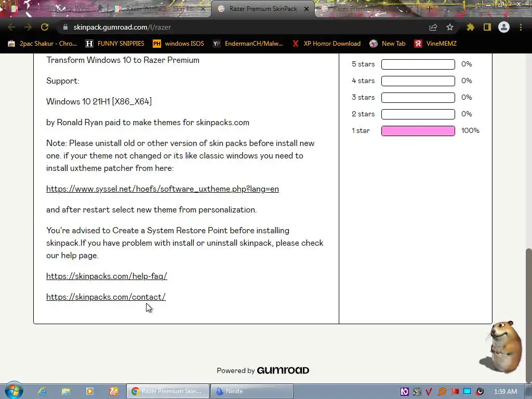Close the active Razer Premium SkinPack tab

coord(307,9)
